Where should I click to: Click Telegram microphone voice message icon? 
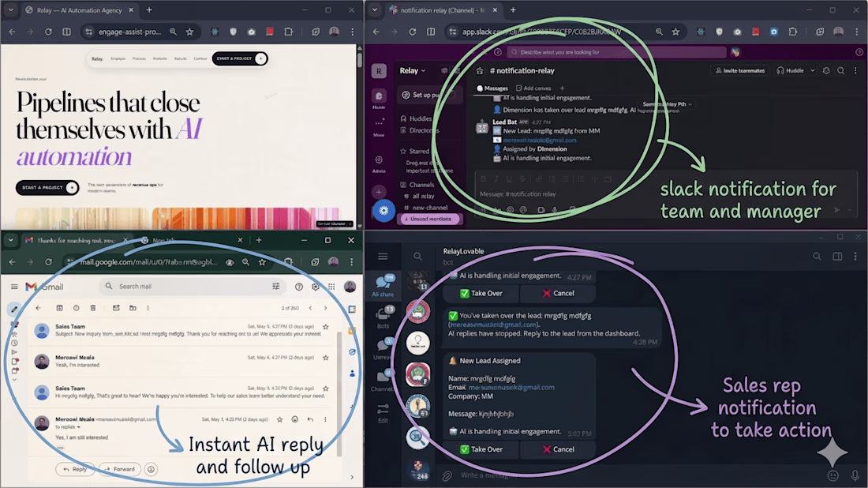tap(855, 475)
